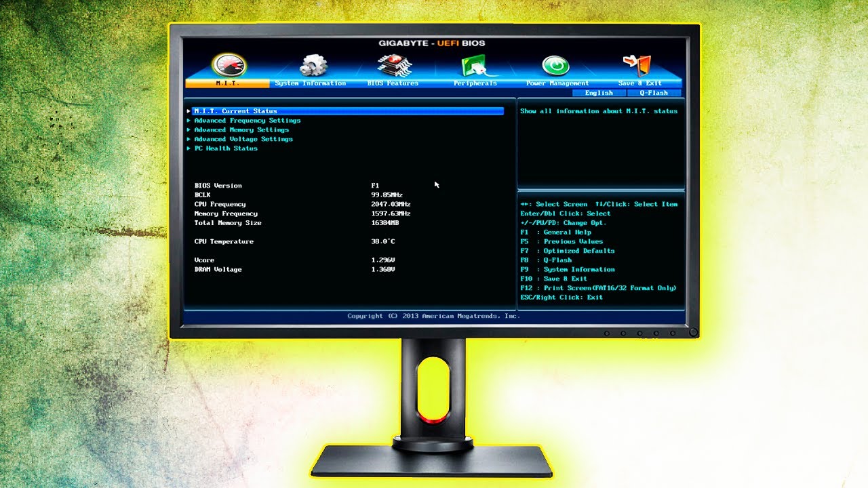Image resolution: width=868 pixels, height=488 pixels.
Task: Click the Save & Exit door icon
Action: (637, 65)
